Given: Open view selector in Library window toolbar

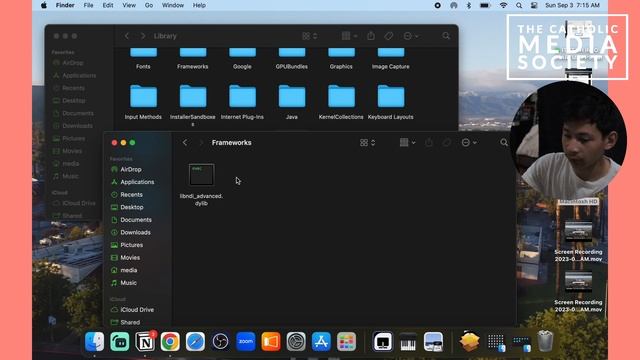Looking at the screenshot, I should (309, 36).
